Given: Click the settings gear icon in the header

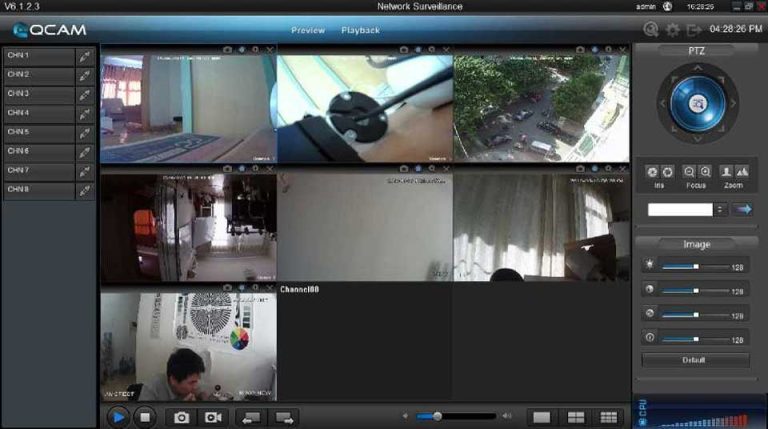Looking at the screenshot, I should tap(673, 30).
